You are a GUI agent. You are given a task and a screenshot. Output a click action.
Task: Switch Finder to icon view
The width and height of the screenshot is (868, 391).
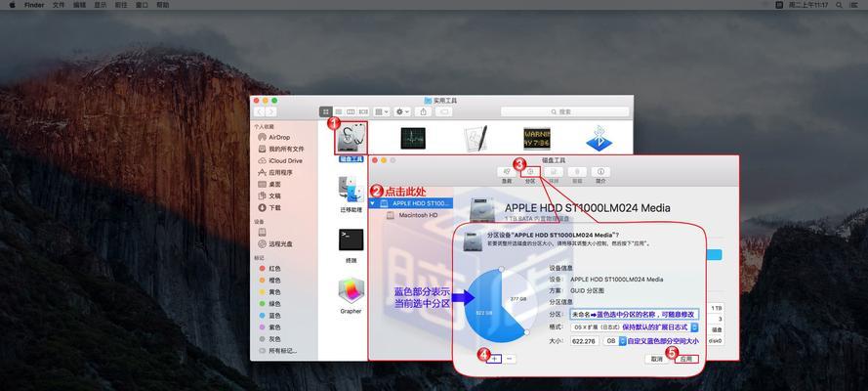pos(326,111)
